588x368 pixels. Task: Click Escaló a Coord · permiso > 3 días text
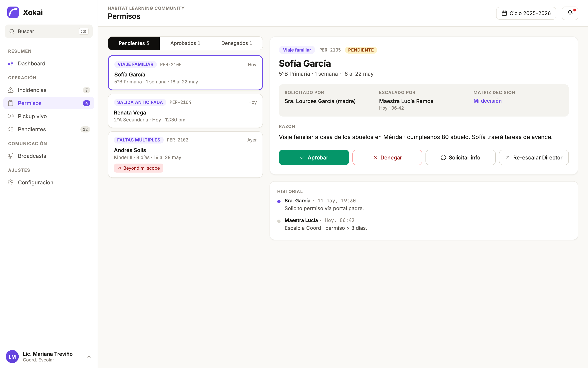(326, 228)
